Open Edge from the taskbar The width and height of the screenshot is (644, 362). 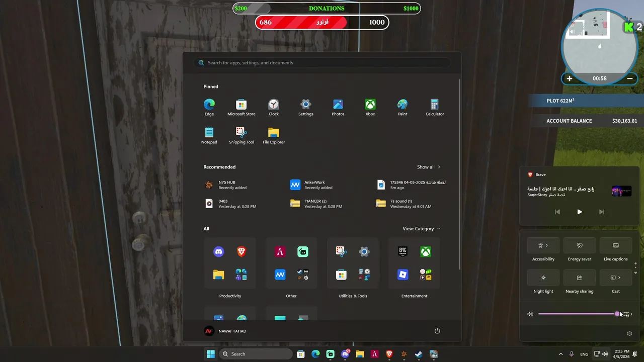[315, 354]
